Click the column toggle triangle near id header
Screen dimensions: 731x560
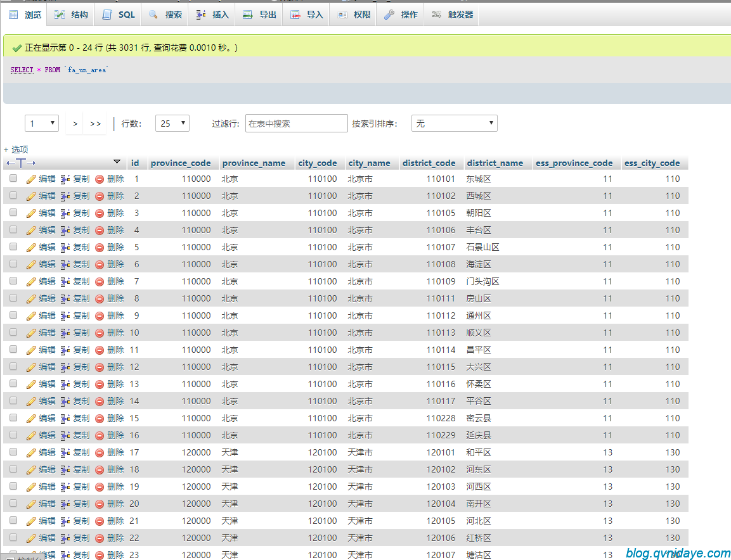(117, 162)
